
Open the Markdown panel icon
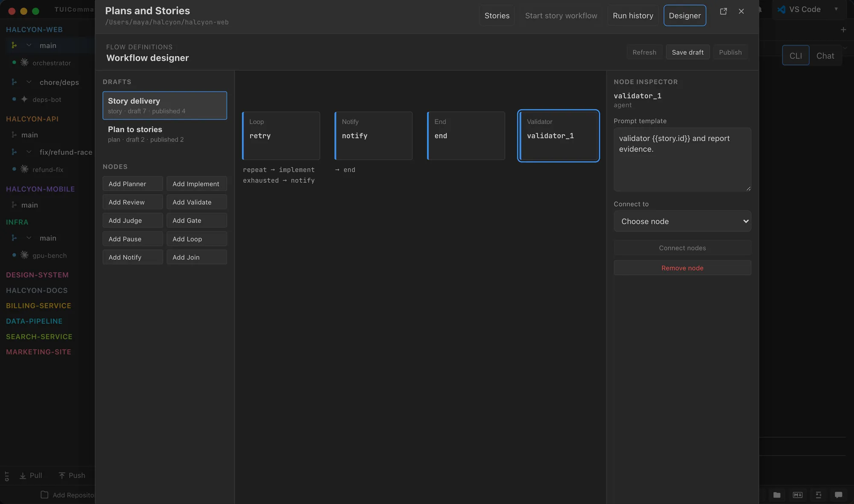[x=797, y=495]
